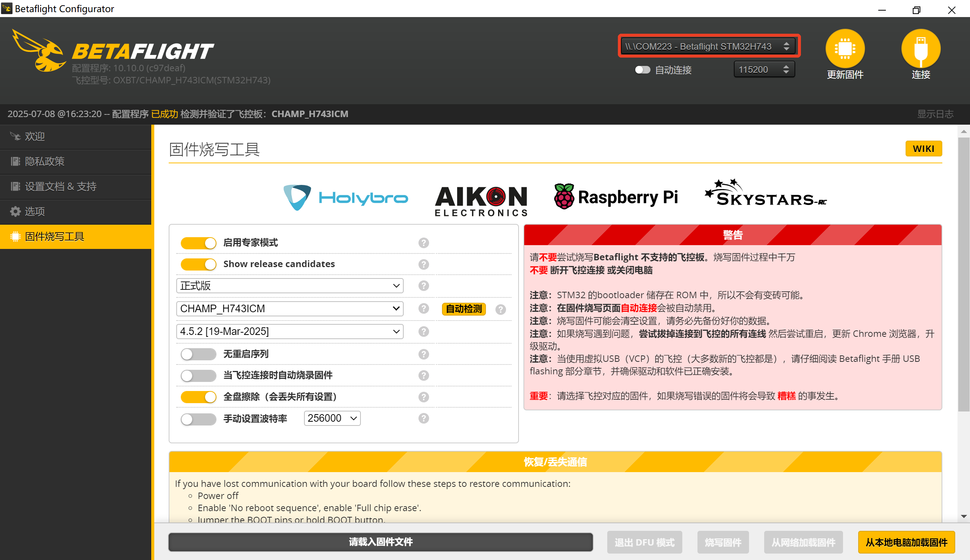Open the CHAMP_H743ICM board dropdown
Image resolution: width=970 pixels, height=560 pixels.
tap(289, 309)
